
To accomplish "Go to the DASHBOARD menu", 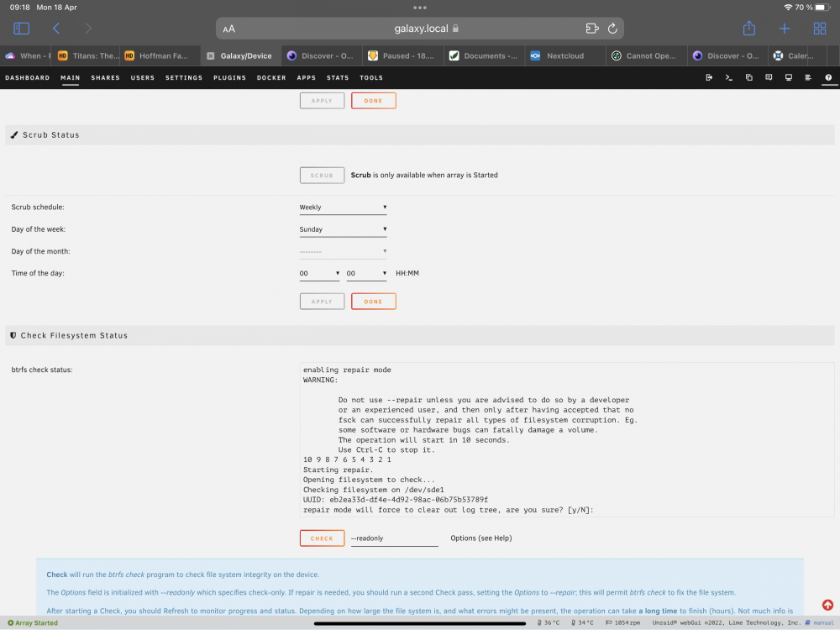I will click(x=28, y=77).
